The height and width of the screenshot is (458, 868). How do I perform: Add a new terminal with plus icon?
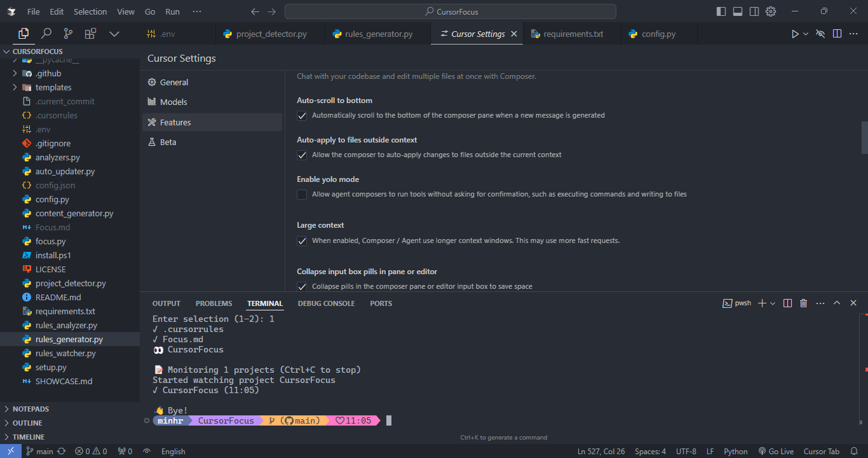[x=763, y=303]
